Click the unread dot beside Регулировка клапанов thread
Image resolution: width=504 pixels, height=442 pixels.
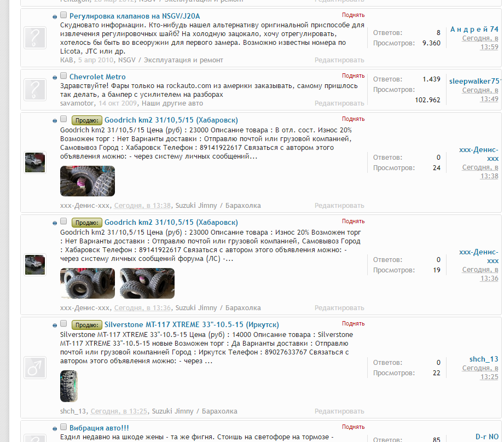click(x=55, y=17)
